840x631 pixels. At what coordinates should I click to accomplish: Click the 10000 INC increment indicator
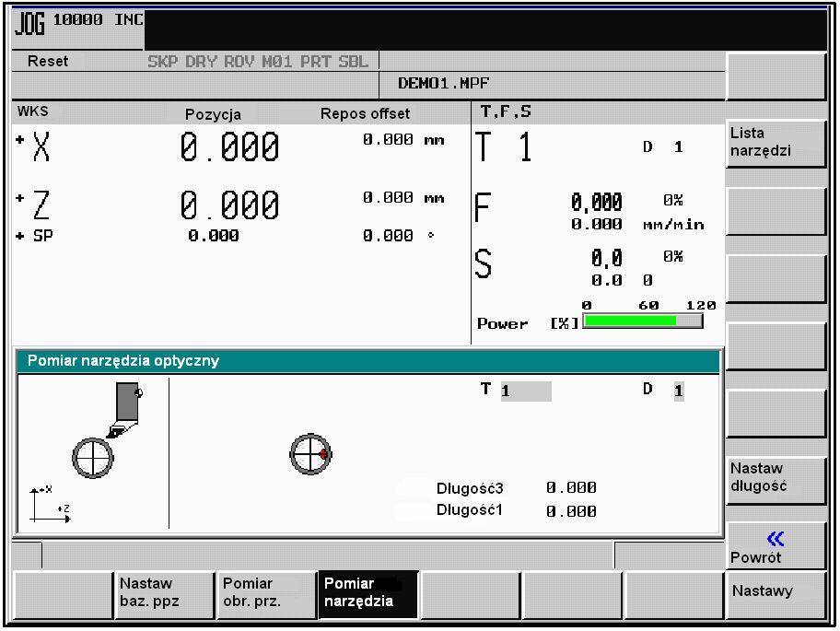(98, 20)
